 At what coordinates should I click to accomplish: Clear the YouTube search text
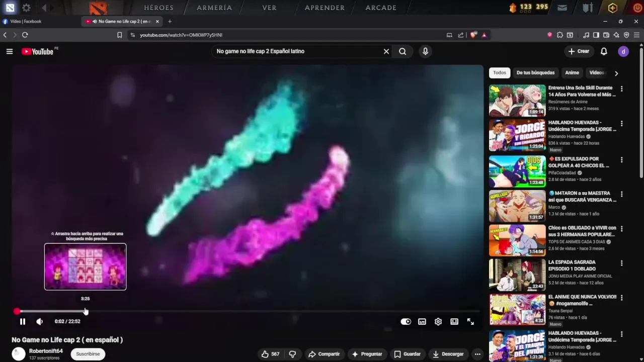(x=386, y=51)
